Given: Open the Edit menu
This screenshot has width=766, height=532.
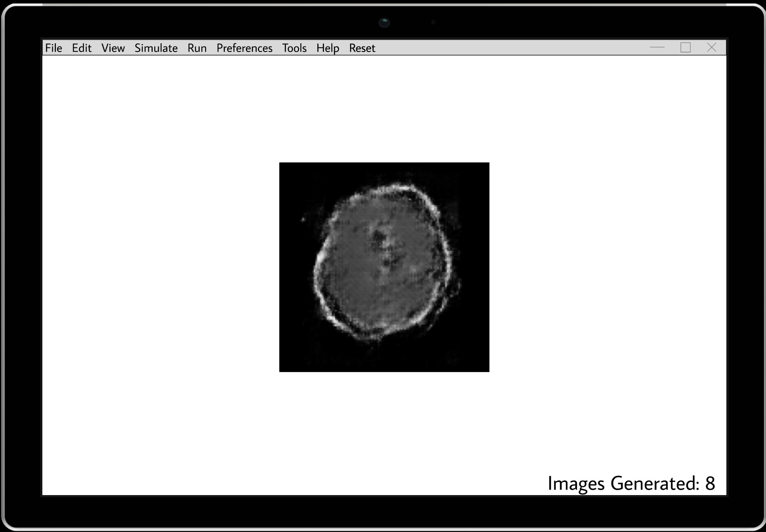Looking at the screenshot, I should point(82,48).
